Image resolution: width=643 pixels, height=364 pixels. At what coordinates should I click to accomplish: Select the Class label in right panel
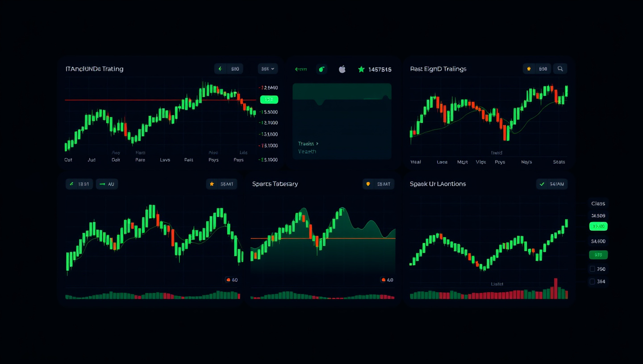(x=598, y=203)
